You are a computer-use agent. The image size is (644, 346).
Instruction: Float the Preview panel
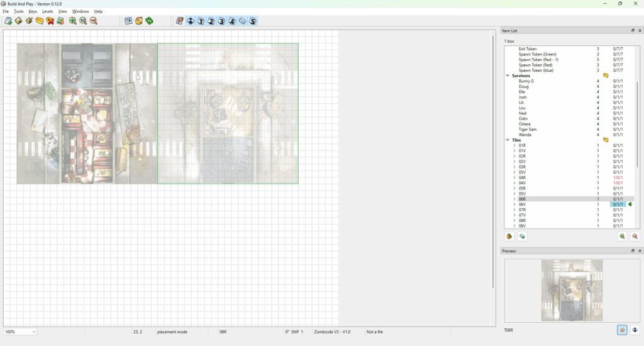point(633,250)
